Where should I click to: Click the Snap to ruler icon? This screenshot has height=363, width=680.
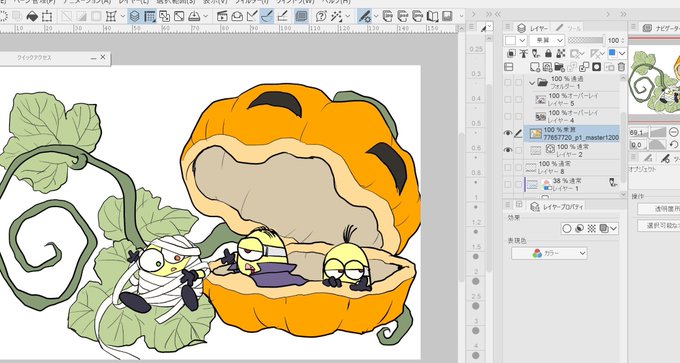point(252,17)
